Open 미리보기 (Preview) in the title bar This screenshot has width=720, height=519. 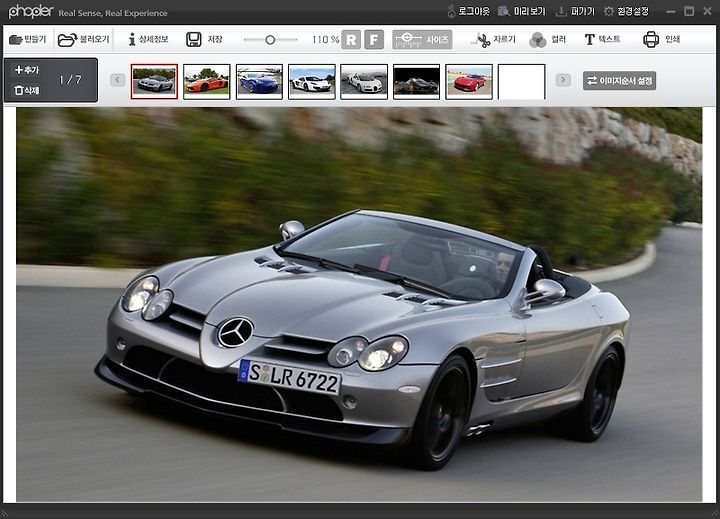tap(522, 11)
